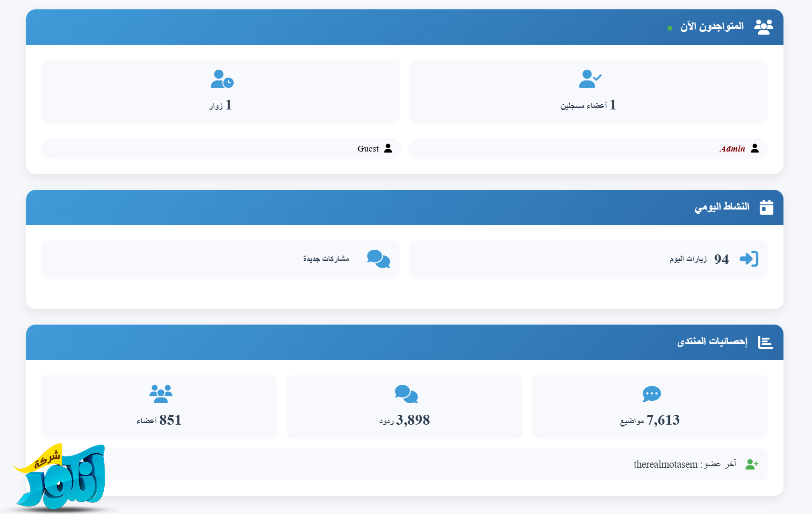Open latest member therealmotasem profile
This screenshot has width=812, height=514.
[x=665, y=464]
